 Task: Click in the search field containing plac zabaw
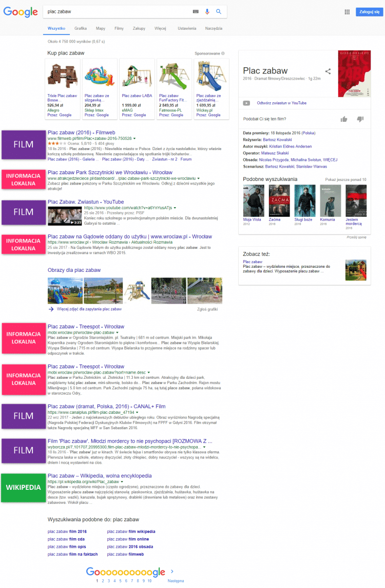pyautogui.click(x=118, y=12)
